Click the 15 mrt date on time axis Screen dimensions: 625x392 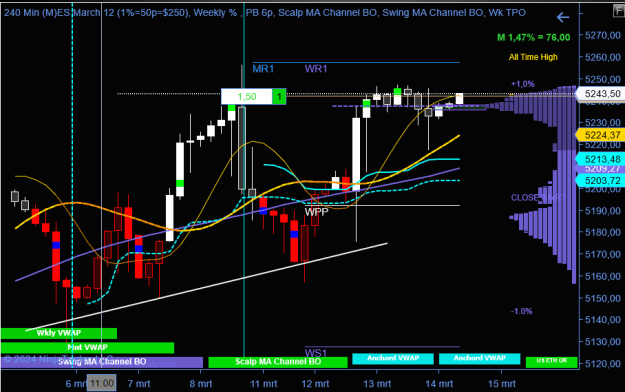pos(502,384)
